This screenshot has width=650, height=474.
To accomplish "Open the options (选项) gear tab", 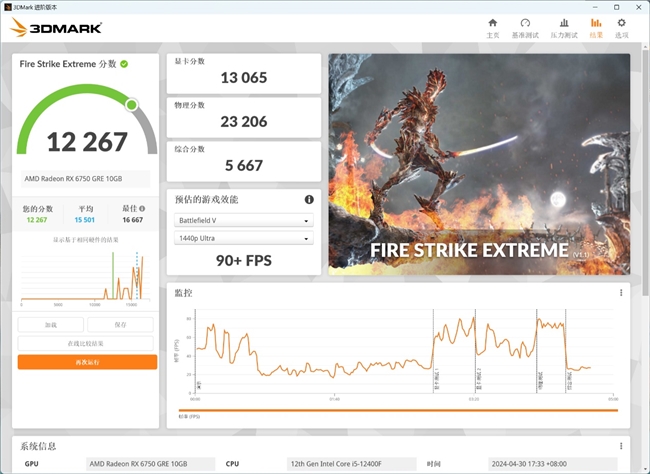I will point(621,28).
